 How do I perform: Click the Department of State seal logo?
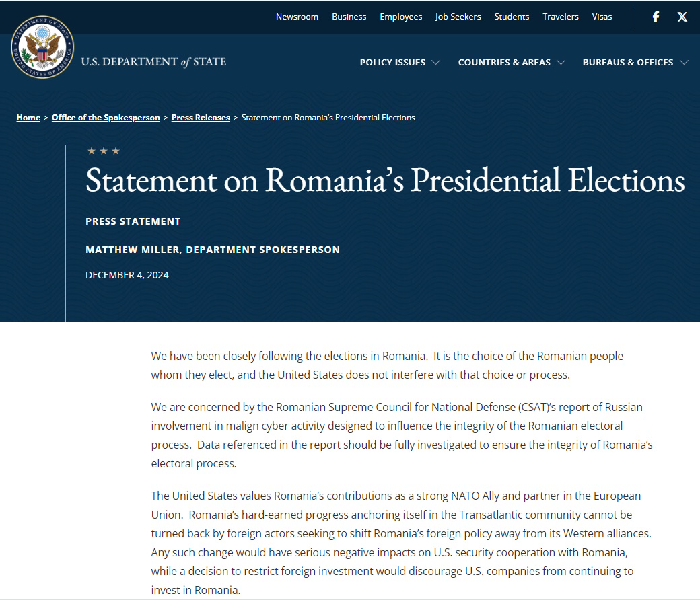point(42,47)
